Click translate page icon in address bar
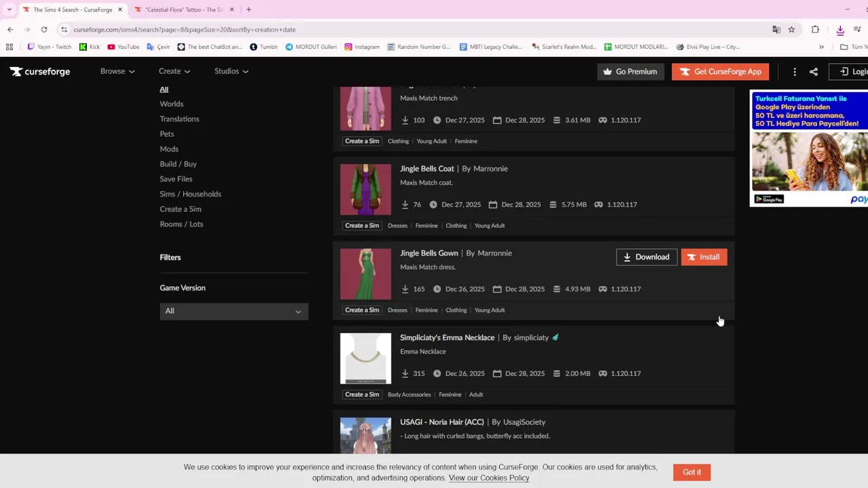This screenshot has height=488, width=868. click(776, 30)
